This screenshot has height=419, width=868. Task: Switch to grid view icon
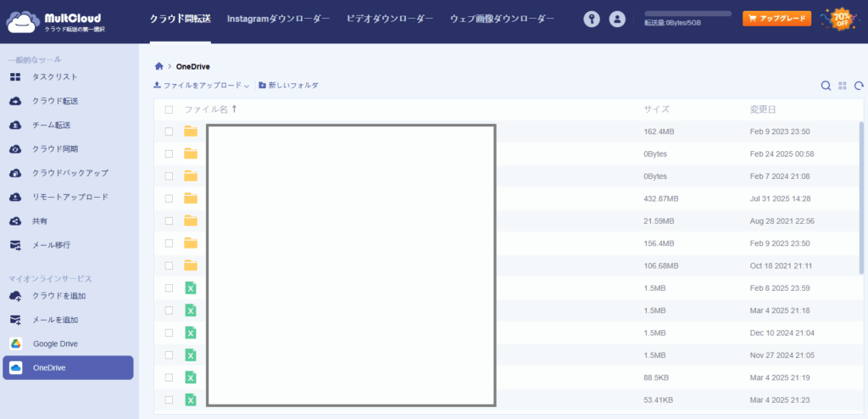pyautogui.click(x=843, y=86)
